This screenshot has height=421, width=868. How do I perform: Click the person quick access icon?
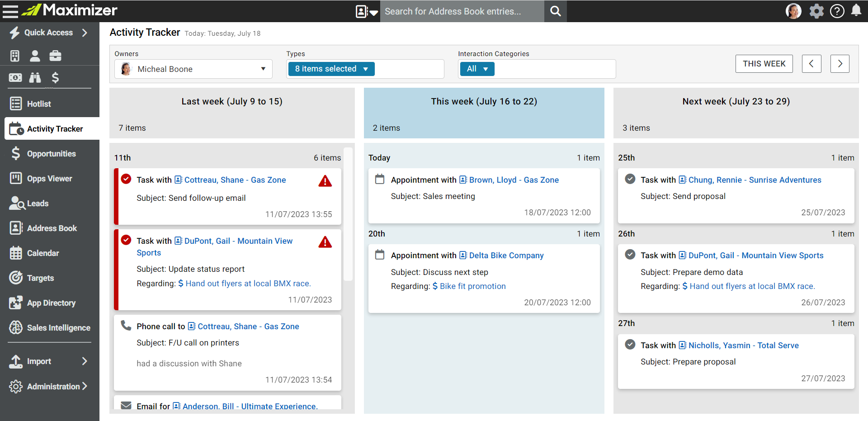(35, 56)
